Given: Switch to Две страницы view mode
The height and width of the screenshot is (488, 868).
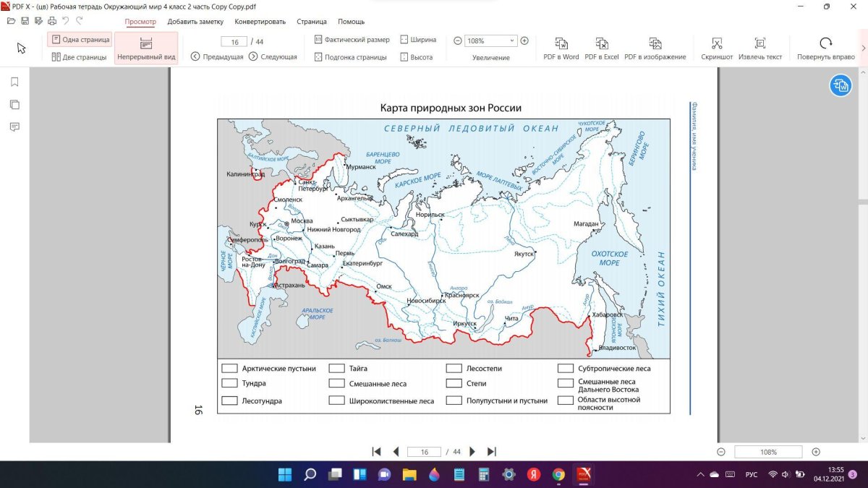Looking at the screenshot, I should (80, 57).
